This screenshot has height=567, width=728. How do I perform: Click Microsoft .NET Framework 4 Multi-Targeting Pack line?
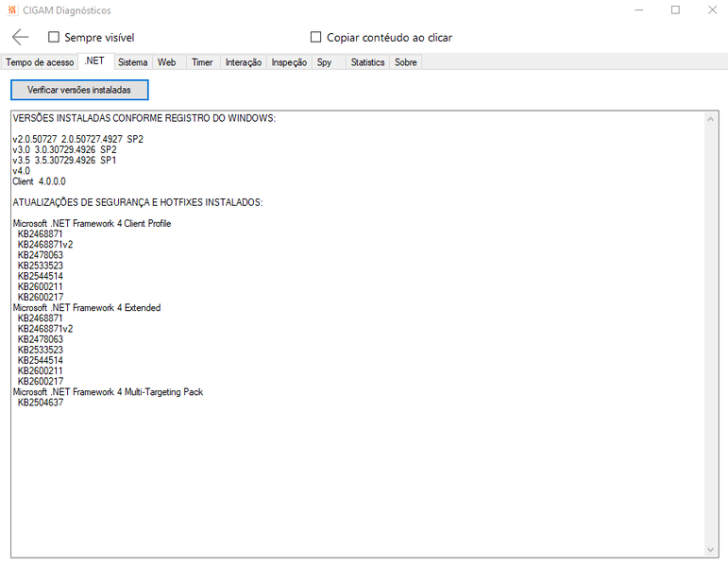tap(109, 392)
